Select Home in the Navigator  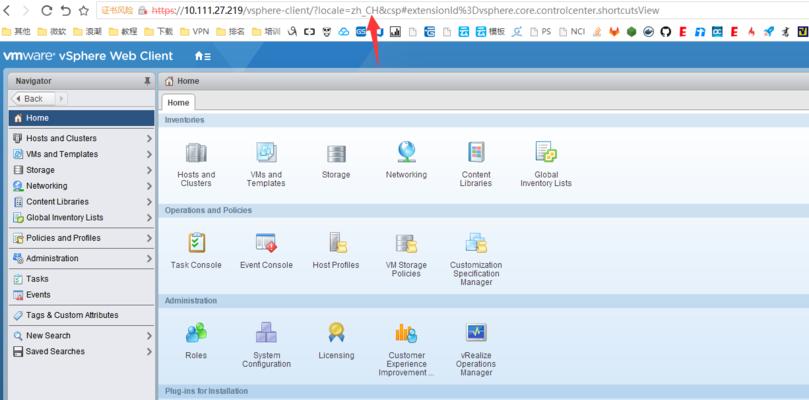[82, 118]
